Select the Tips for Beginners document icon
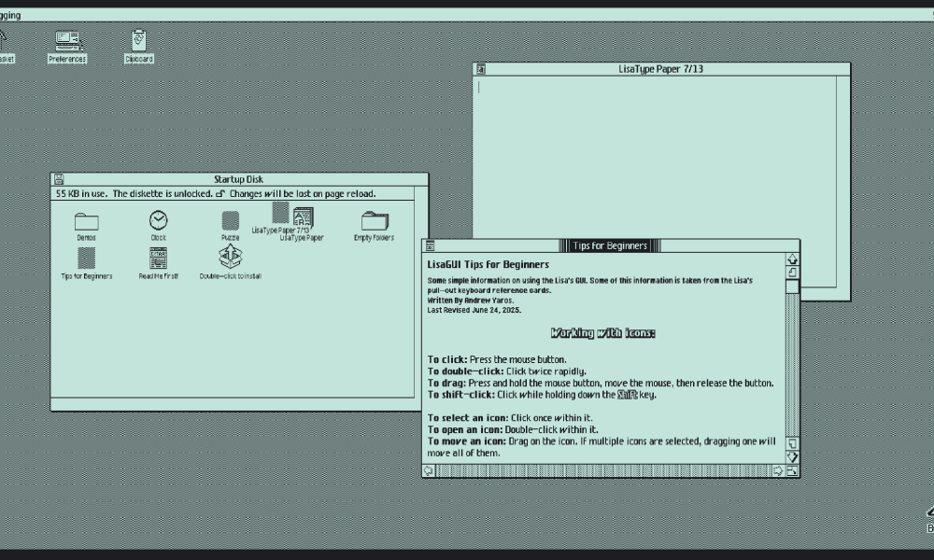 86,263
